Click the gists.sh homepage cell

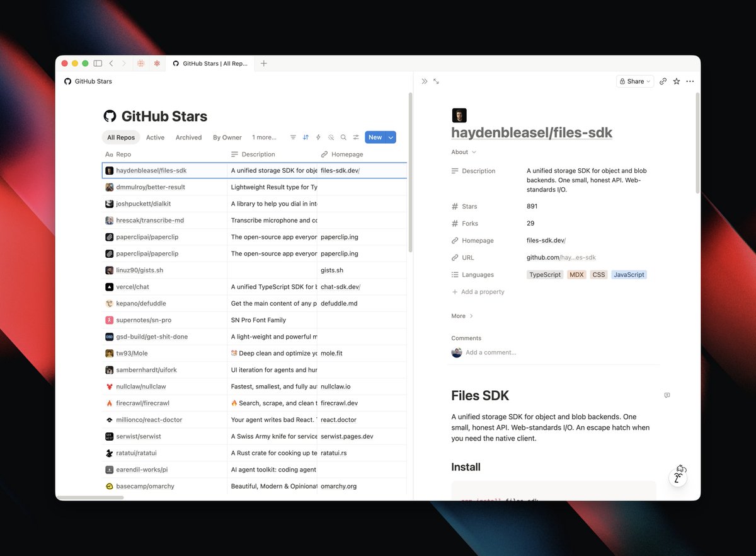[362, 270]
